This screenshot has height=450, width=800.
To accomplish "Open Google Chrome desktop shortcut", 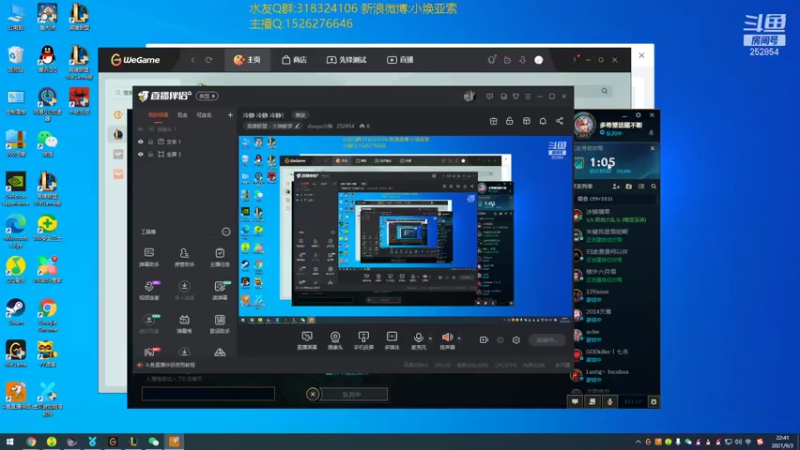I will [47, 314].
